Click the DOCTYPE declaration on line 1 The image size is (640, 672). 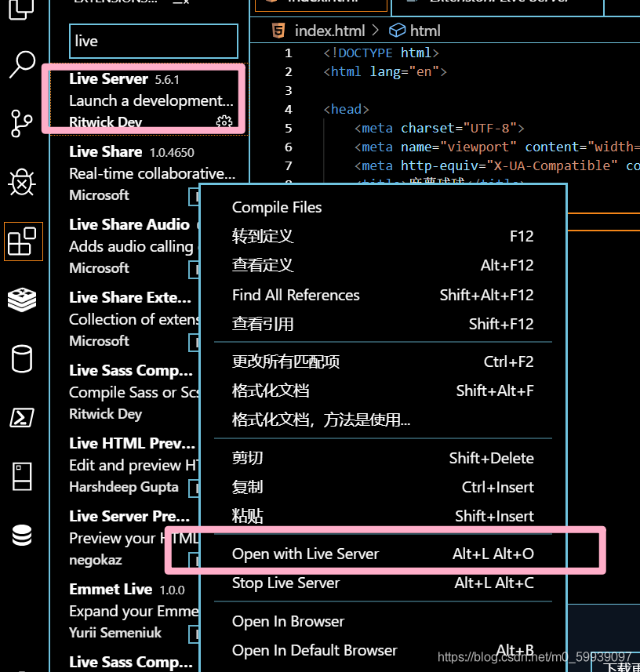(381, 53)
